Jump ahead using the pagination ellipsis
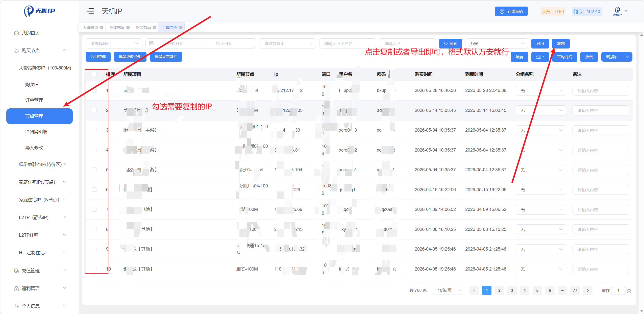This screenshot has height=314, width=644. 562,291
